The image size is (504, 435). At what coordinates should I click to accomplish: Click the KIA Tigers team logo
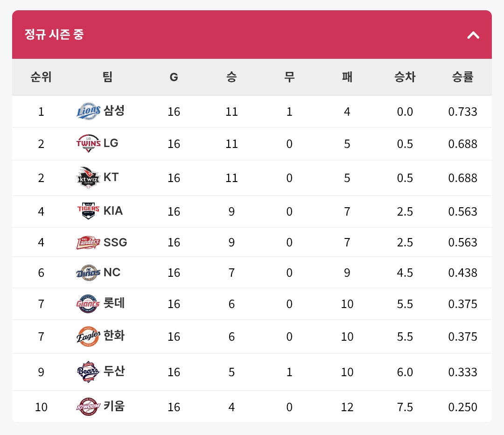click(x=88, y=211)
